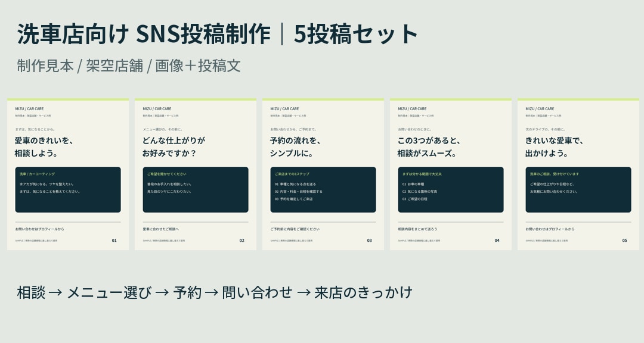
Task: Click lead-in '次のドライブの、その前に。'
Action: (546, 129)
